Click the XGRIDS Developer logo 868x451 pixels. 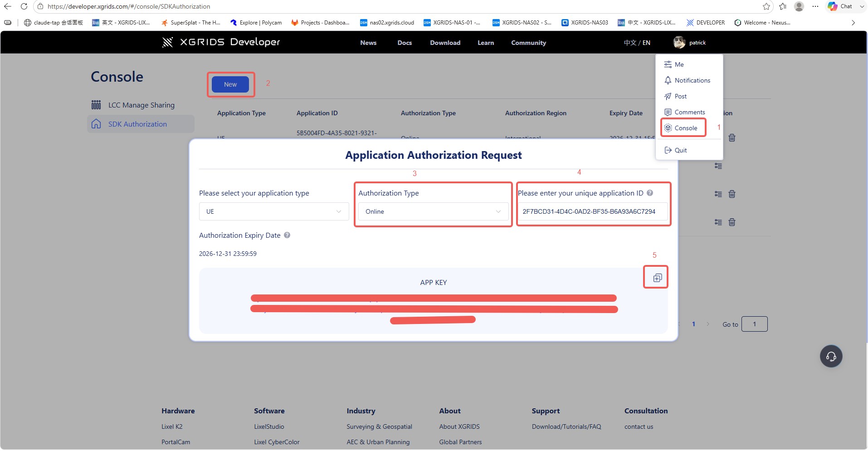[221, 42]
